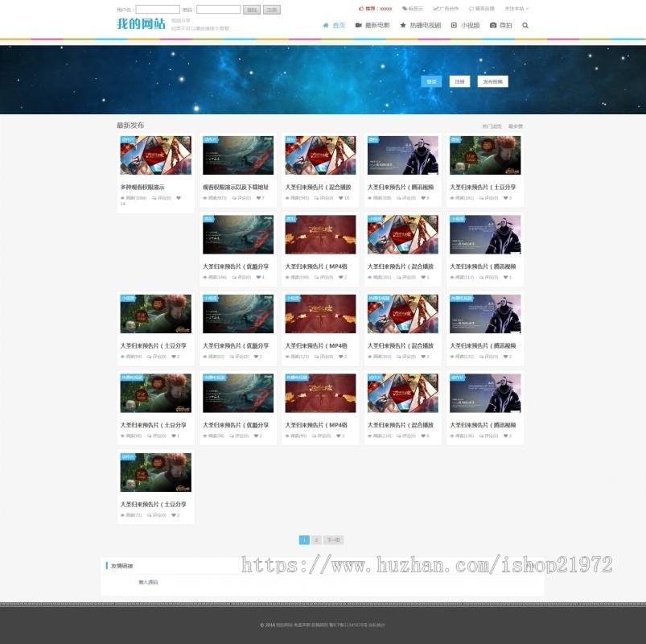
Task: Click the speech bubble icon beside 留言反馈
Action: 471,8
